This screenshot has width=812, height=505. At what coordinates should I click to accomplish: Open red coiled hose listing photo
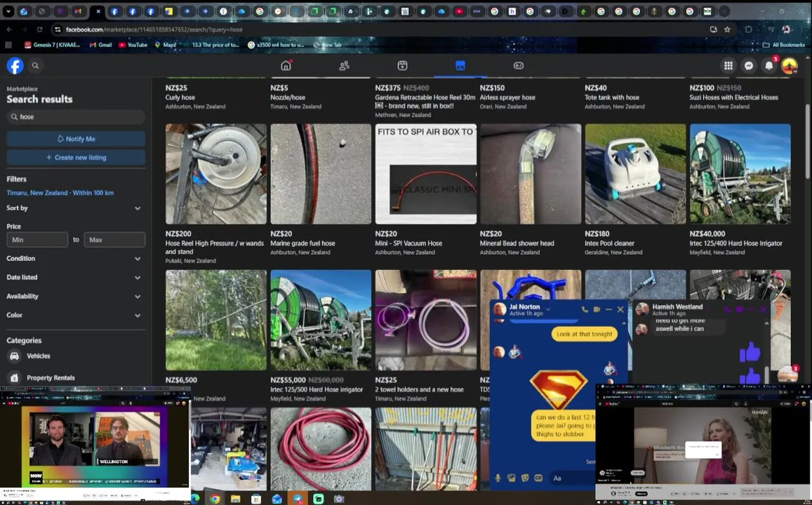coord(321,449)
